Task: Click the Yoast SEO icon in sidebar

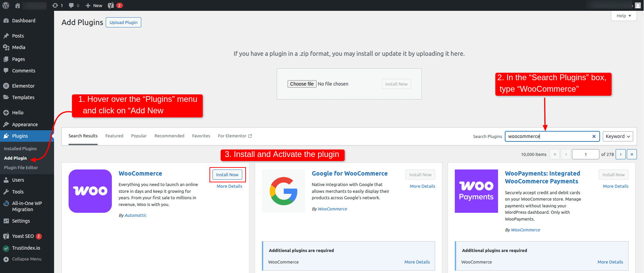Action: 6,236
